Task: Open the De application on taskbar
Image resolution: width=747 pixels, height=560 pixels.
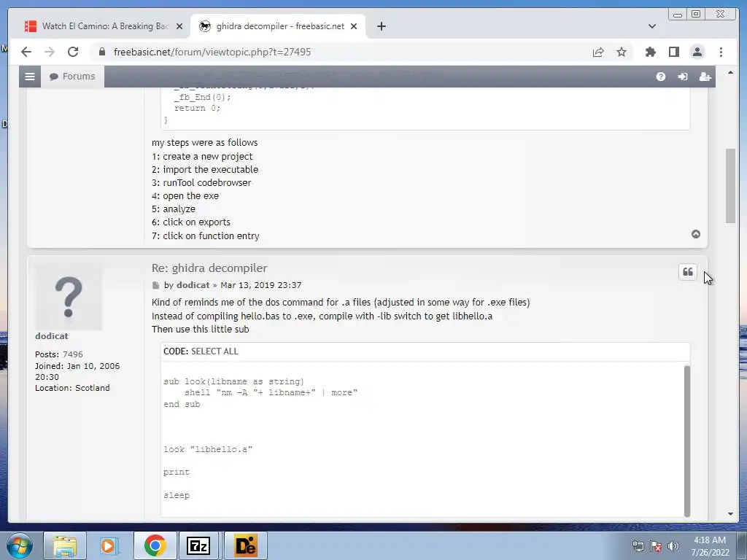Action: [x=246, y=545]
